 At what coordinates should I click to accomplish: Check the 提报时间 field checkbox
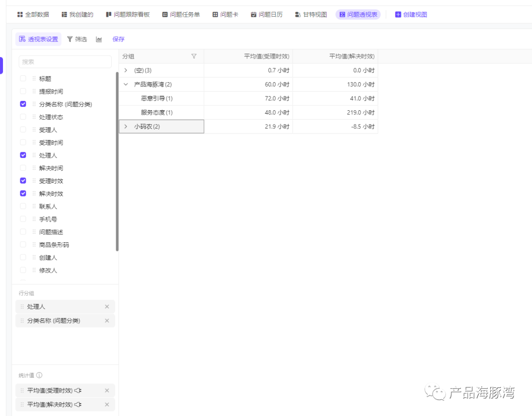pyautogui.click(x=23, y=91)
